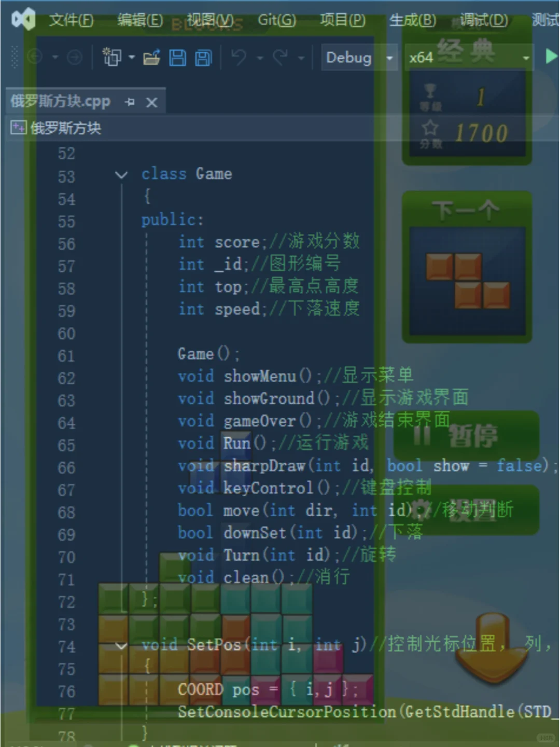Expand the New Project icon's dropdown arrow
The width and height of the screenshot is (560, 747).
(x=132, y=57)
